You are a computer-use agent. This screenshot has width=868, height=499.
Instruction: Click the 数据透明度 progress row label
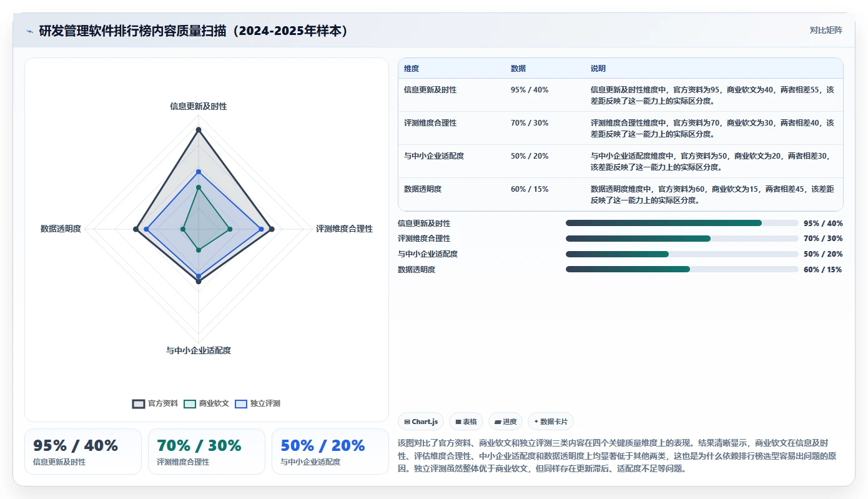(417, 270)
